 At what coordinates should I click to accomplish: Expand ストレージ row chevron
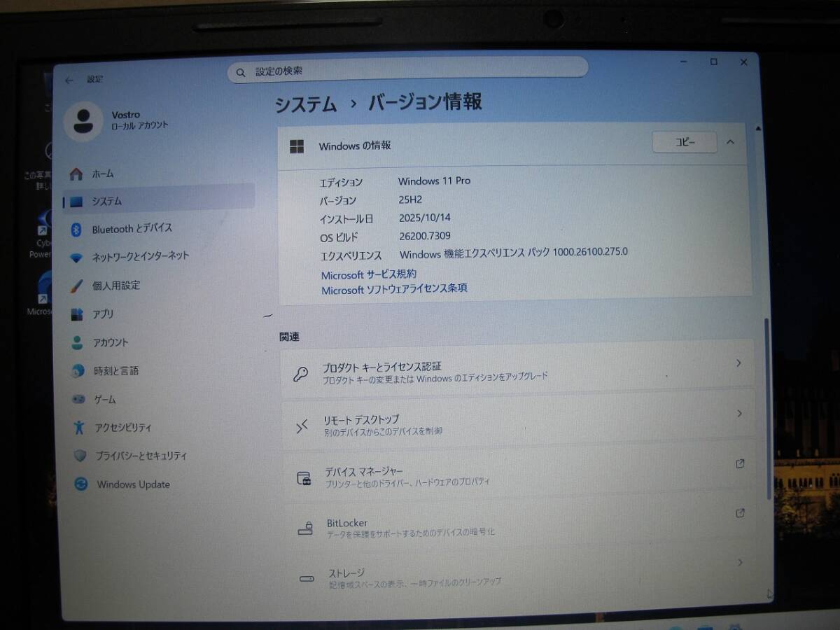[x=739, y=562]
